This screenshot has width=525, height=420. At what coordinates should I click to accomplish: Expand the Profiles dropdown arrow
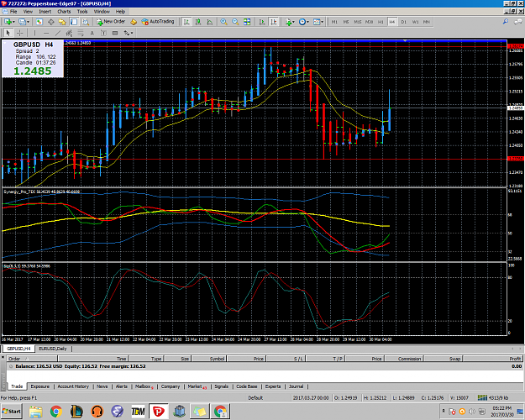point(28,22)
